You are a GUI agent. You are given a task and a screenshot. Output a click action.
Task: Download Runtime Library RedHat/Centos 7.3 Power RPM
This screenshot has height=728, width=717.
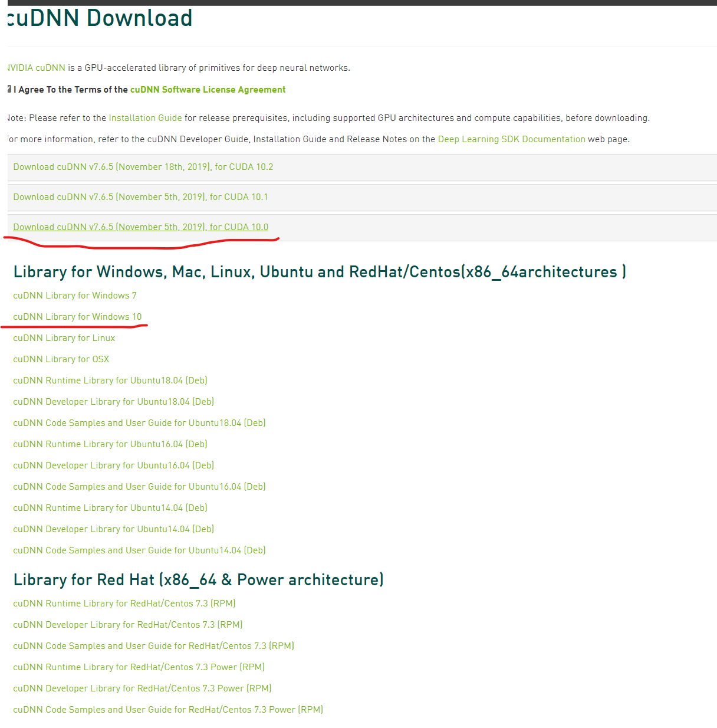tap(139, 667)
